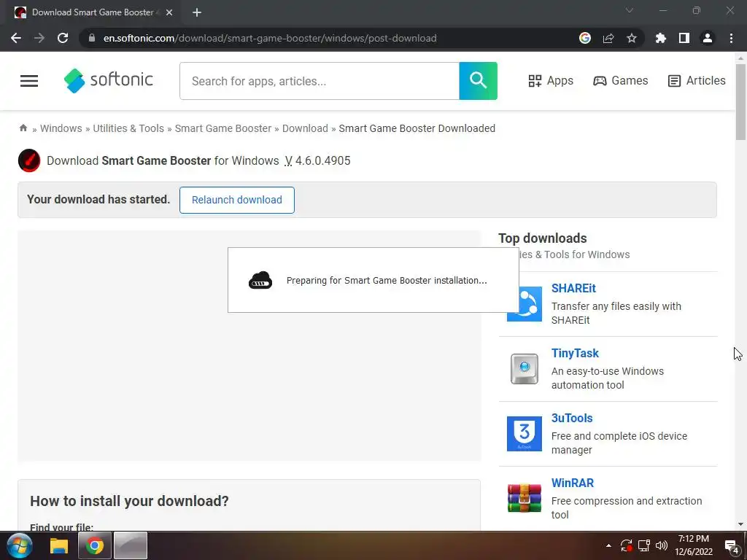Click the Softonic logo
Screen dimensions: 747x560
[x=109, y=80]
